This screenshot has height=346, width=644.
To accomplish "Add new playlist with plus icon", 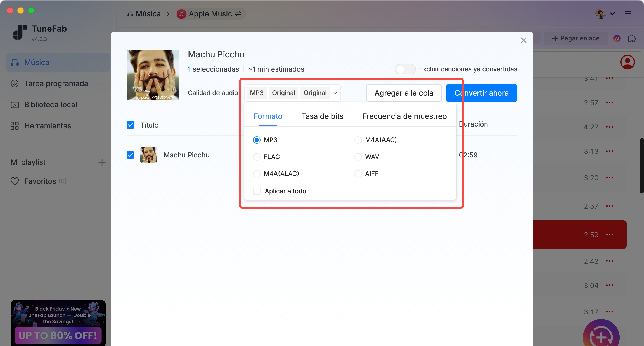I will [x=102, y=162].
